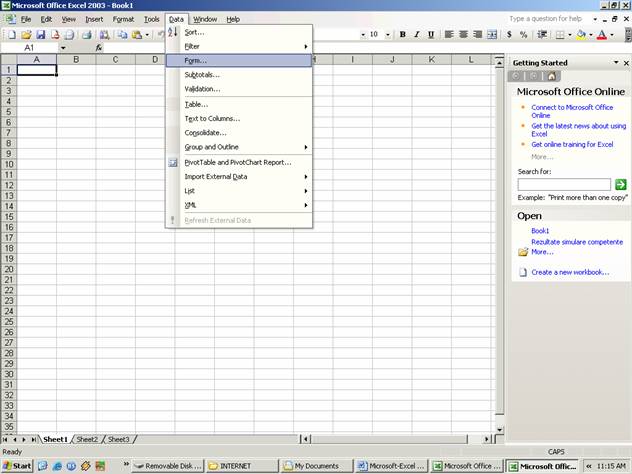Open Connect to Microsoft Office Online link
Image resolution: width=632 pixels, height=474 pixels.
point(572,111)
